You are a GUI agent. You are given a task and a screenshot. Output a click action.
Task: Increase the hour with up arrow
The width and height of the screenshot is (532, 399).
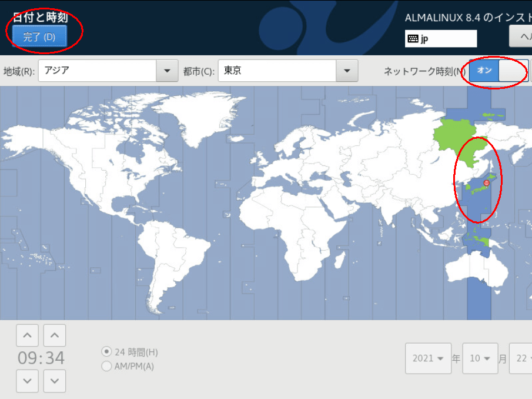28,335
